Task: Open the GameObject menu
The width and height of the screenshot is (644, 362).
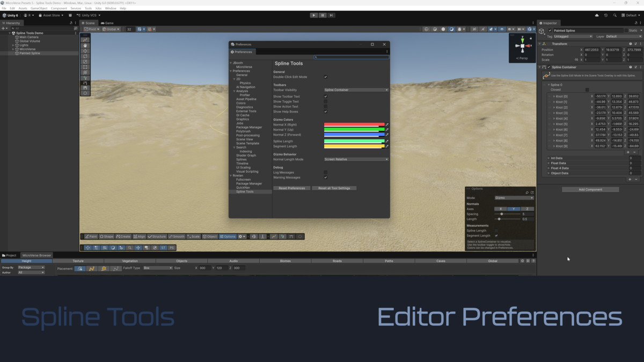Action: [x=39, y=9]
